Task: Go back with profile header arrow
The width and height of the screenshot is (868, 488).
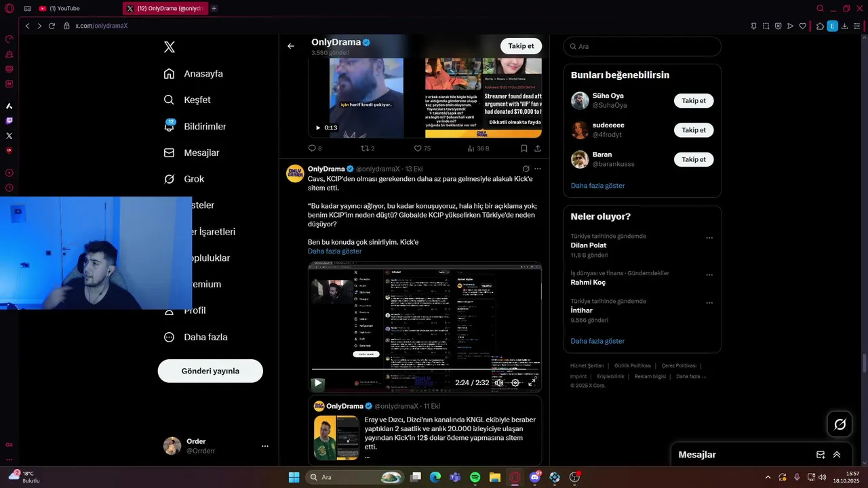Action: point(290,46)
